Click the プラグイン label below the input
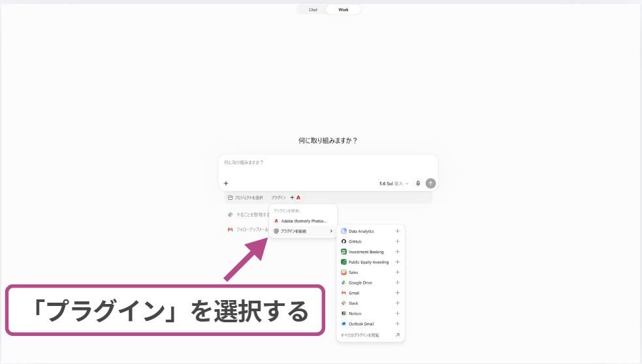The height and width of the screenshot is (364, 642). pyautogui.click(x=278, y=198)
